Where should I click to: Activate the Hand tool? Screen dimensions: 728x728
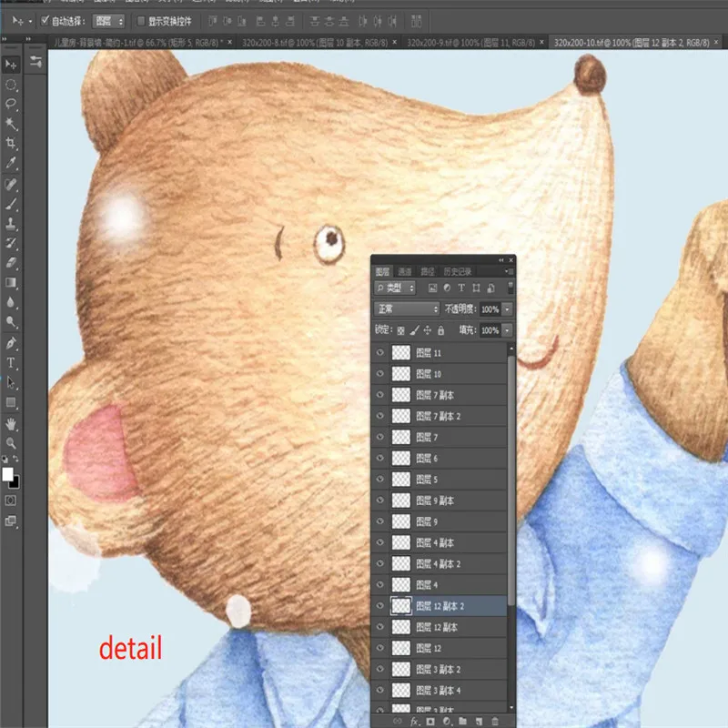coord(11,423)
